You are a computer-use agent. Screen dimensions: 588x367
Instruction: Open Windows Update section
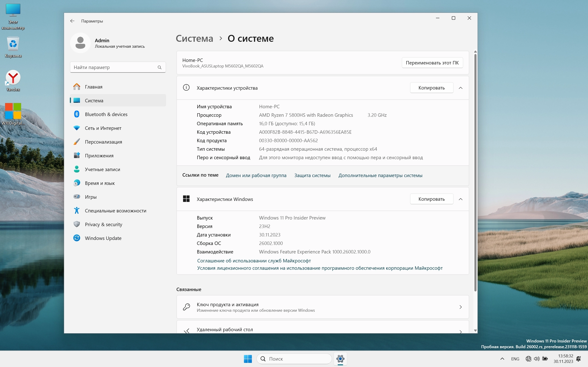point(103,238)
